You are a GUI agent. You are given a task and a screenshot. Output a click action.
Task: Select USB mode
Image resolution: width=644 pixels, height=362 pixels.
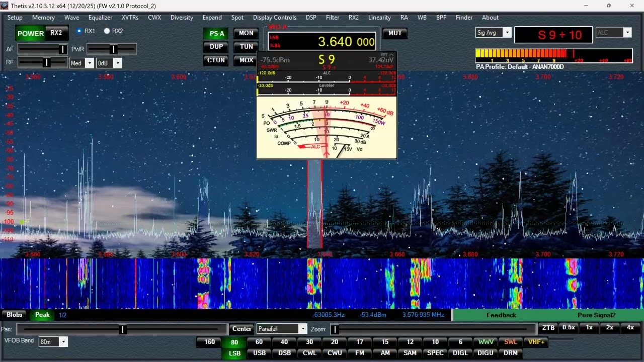pyautogui.click(x=260, y=353)
